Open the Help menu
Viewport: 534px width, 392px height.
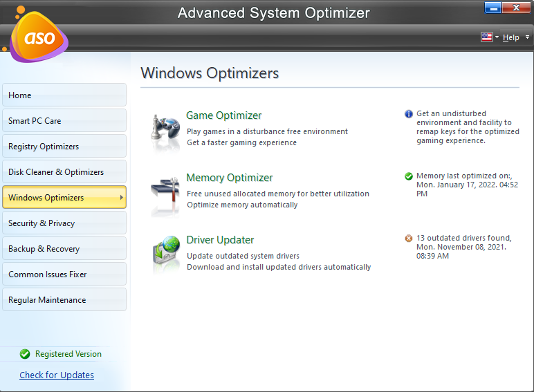511,37
